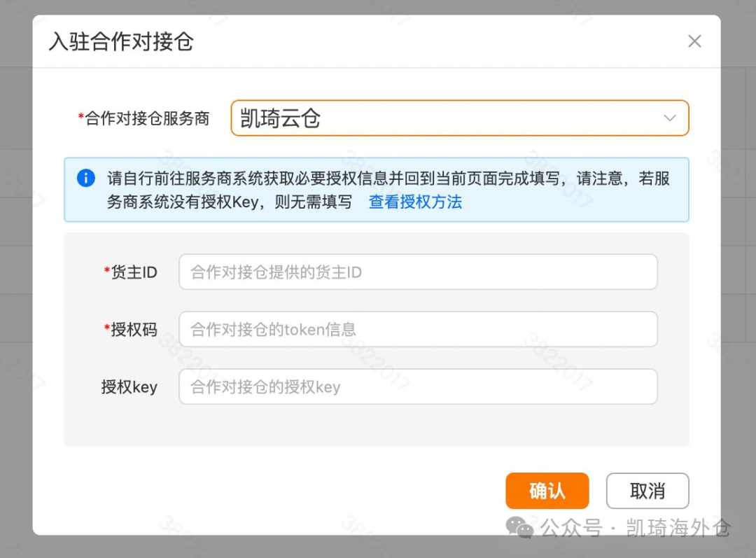Focus the 授权码 token input field
This screenshot has width=756, height=558.
pos(418,329)
